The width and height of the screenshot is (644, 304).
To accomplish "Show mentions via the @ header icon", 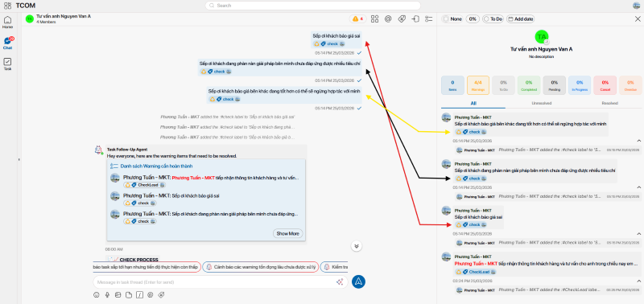I will pos(388,18).
